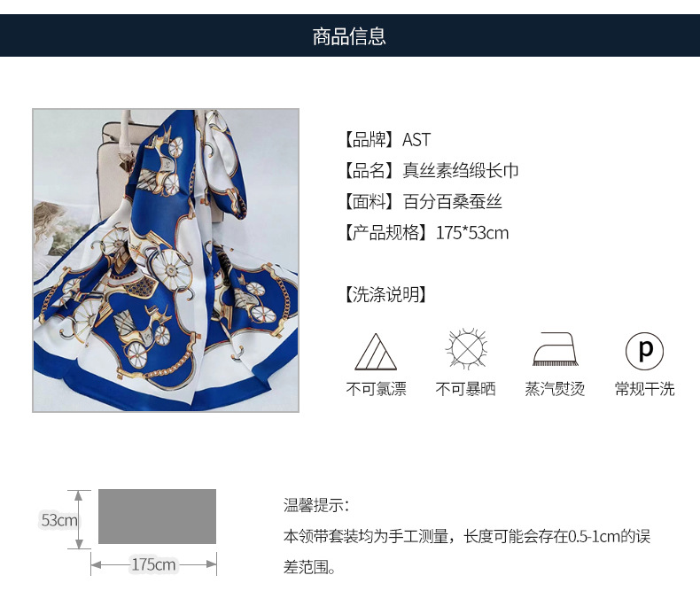
Task: Click the do-not-sun-expose icon
Action: tap(466, 350)
